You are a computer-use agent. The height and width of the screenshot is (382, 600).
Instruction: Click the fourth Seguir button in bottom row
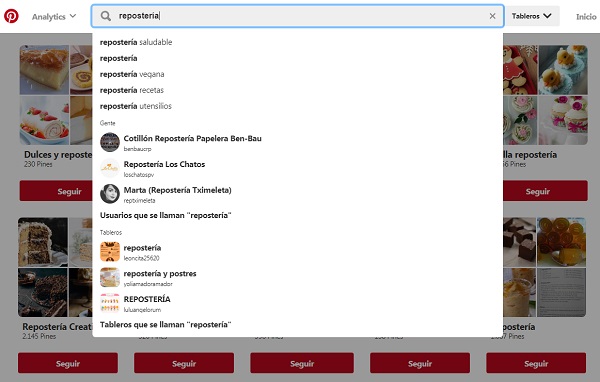tap(420, 363)
